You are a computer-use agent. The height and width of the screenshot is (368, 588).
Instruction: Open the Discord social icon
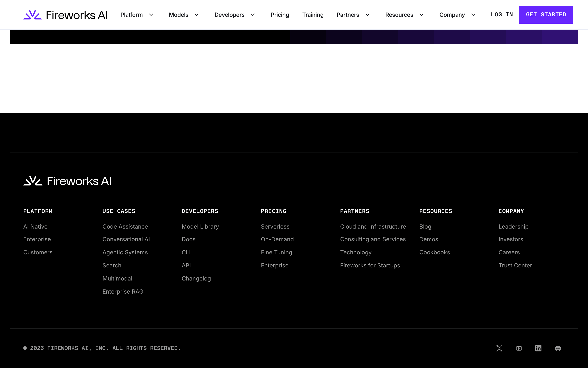[558, 348]
